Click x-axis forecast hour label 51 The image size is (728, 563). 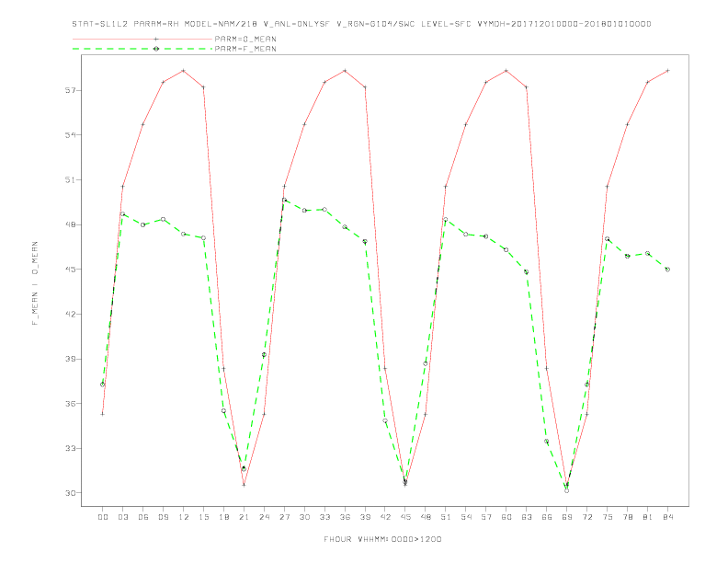[446, 517]
